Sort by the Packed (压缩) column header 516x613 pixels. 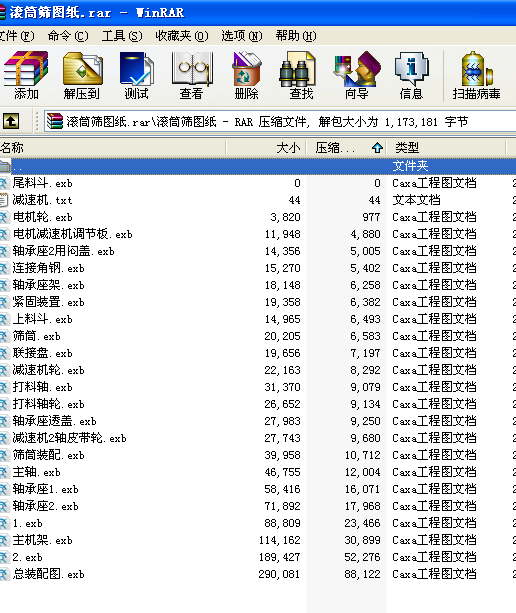click(346, 148)
